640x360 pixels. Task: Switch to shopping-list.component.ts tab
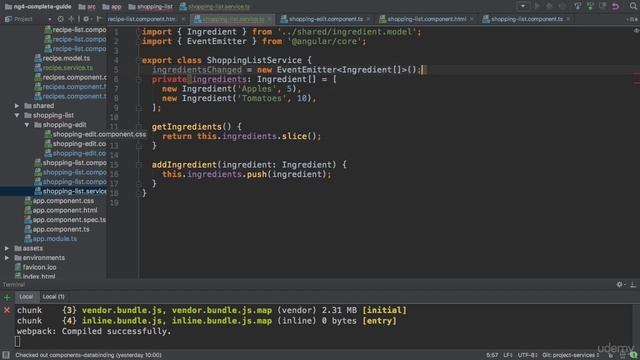[527, 19]
